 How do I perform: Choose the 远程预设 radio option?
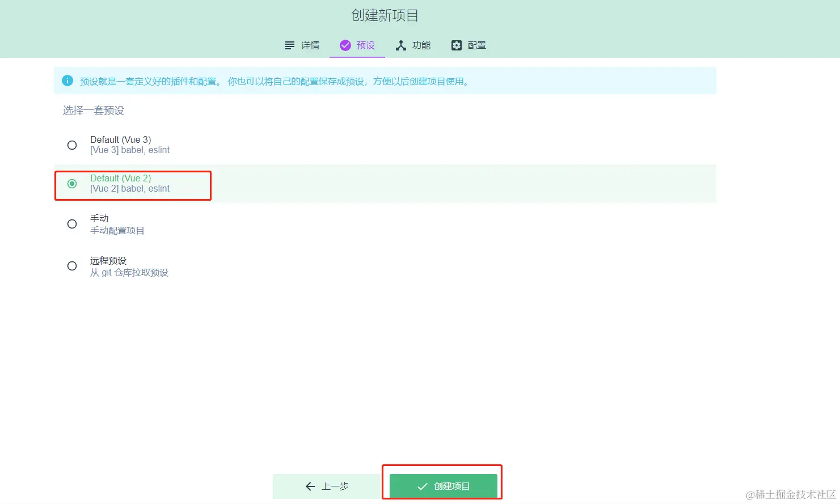(72, 266)
